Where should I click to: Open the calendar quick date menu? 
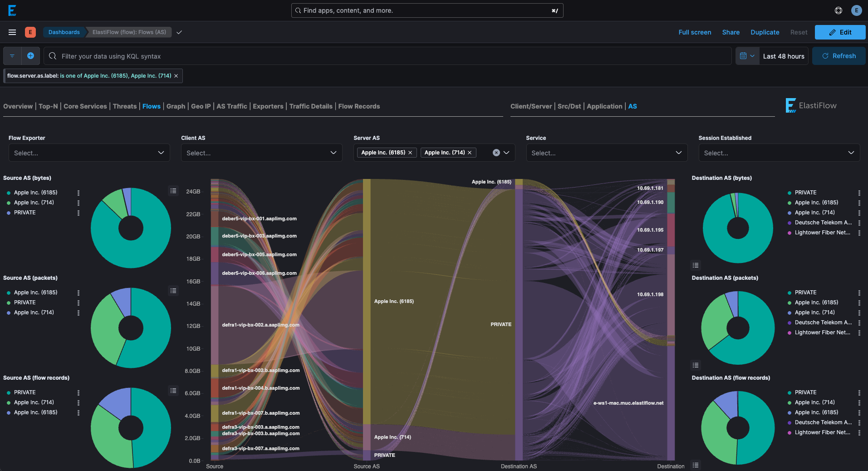coord(747,56)
